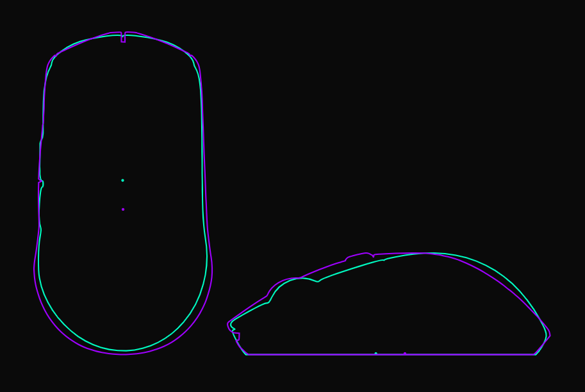Click the purple sensor dot in top view

coord(123,209)
